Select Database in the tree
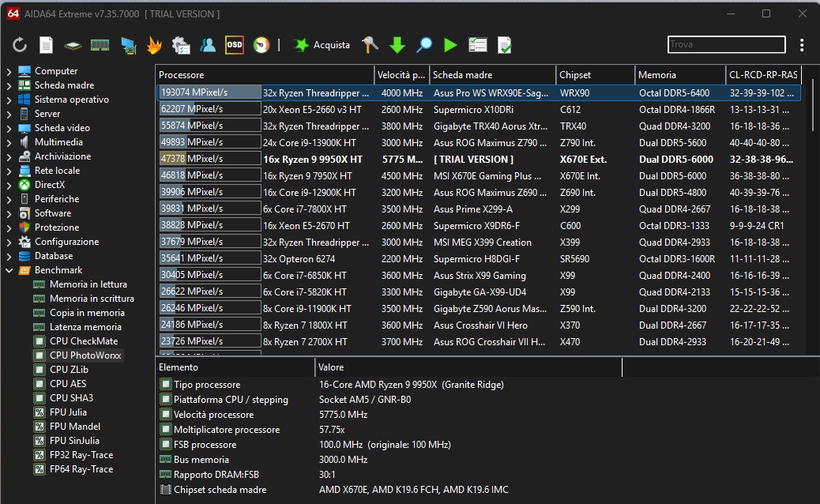Viewport: 820px width, 504px height. [54, 256]
